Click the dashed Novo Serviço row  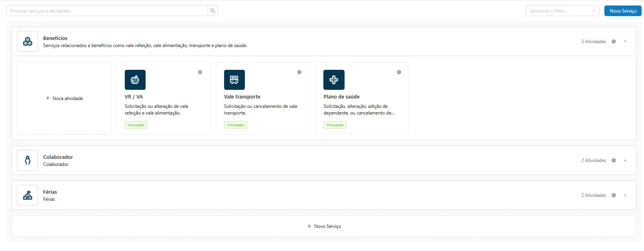click(324, 226)
